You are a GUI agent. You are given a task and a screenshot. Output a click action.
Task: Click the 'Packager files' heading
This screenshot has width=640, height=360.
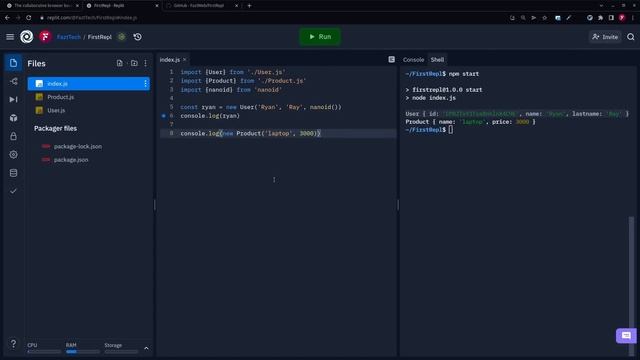[56, 129]
